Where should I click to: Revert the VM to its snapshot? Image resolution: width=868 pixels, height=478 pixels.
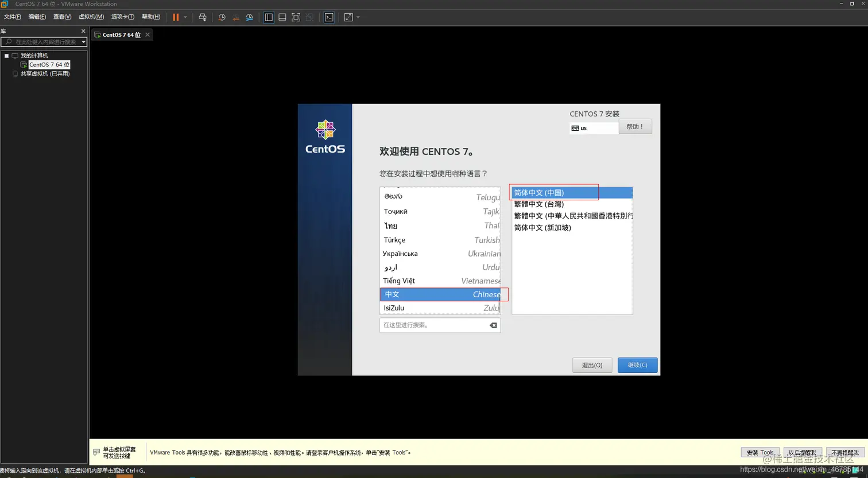[235, 17]
